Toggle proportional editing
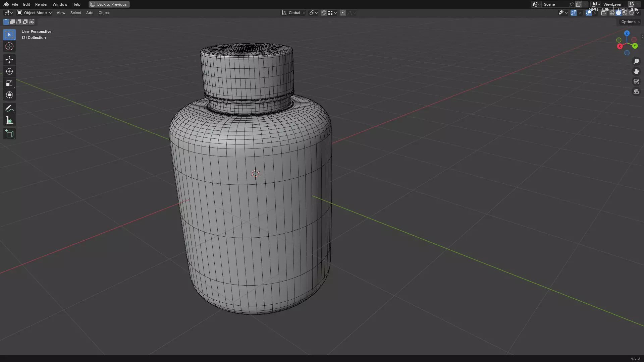 pos(342,13)
